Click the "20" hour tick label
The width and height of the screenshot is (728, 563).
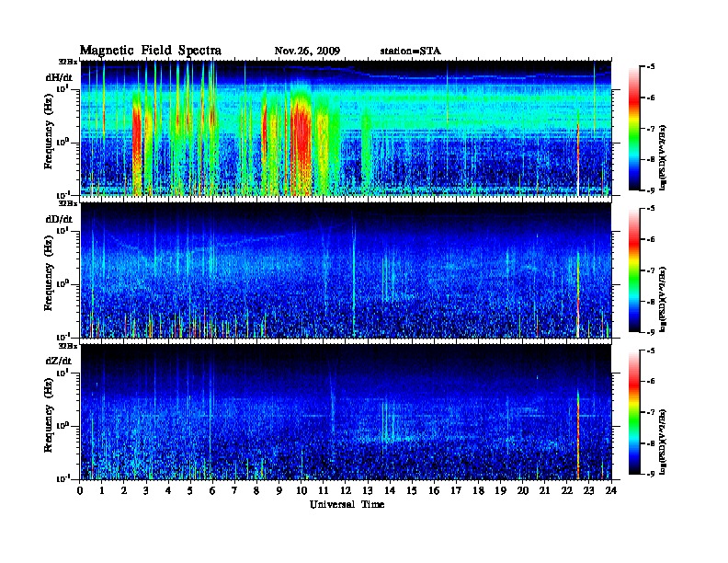pos(522,490)
